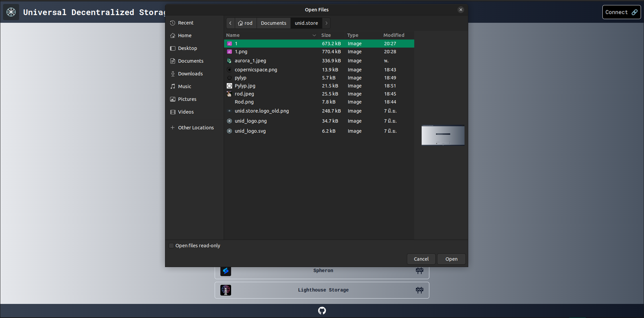Click the icon right of Spheron
This screenshot has height=318, width=644.
[420, 271]
